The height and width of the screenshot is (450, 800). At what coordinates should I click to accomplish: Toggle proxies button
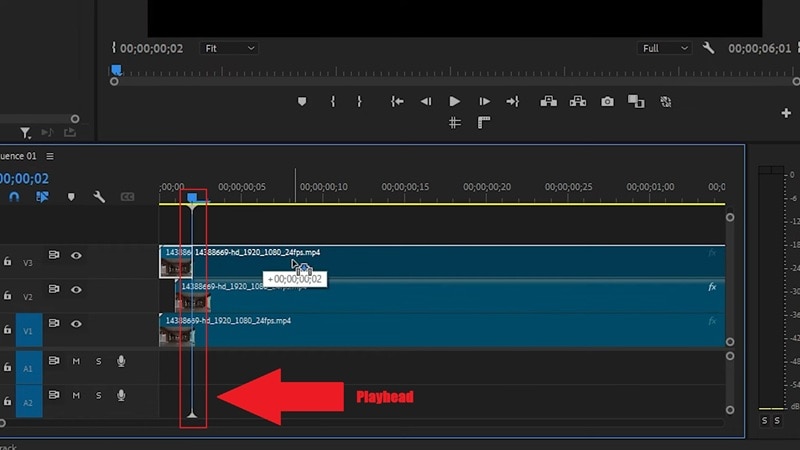[666, 102]
